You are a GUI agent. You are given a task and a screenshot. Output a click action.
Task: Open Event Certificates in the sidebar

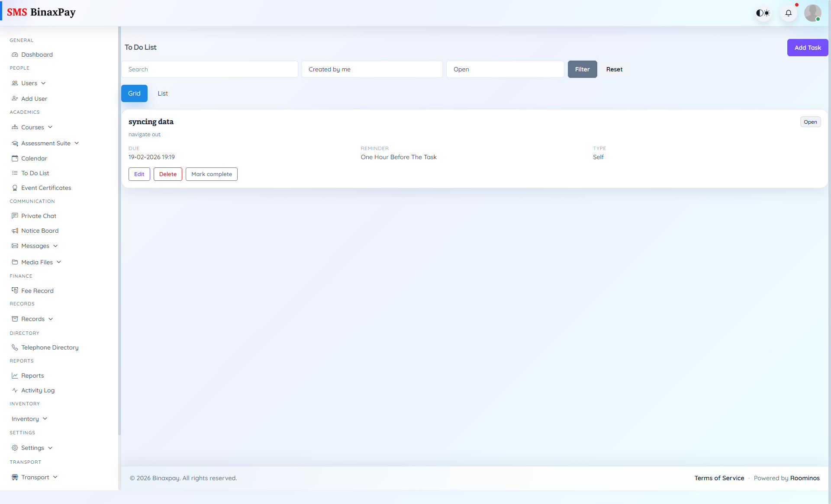point(46,188)
